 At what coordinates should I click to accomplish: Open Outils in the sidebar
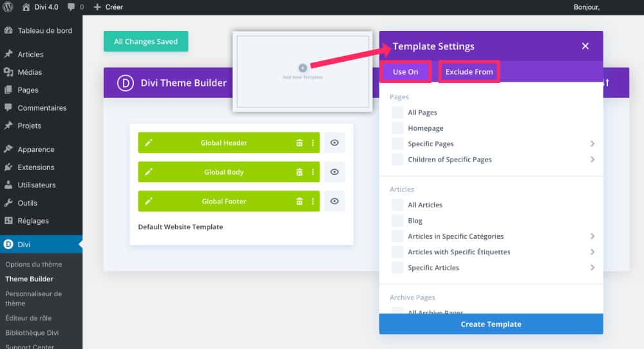(41, 203)
